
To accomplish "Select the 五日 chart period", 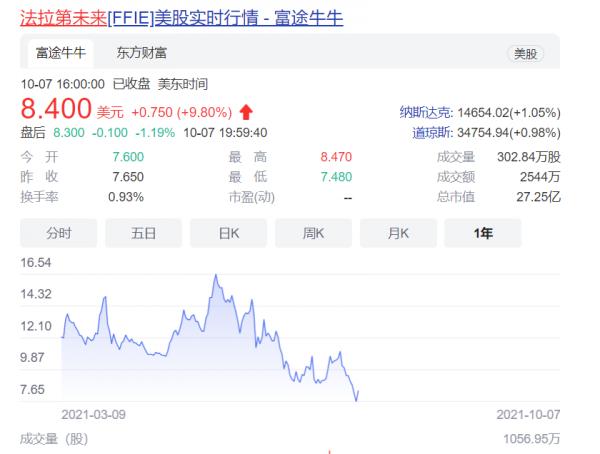I will pyautogui.click(x=143, y=233).
